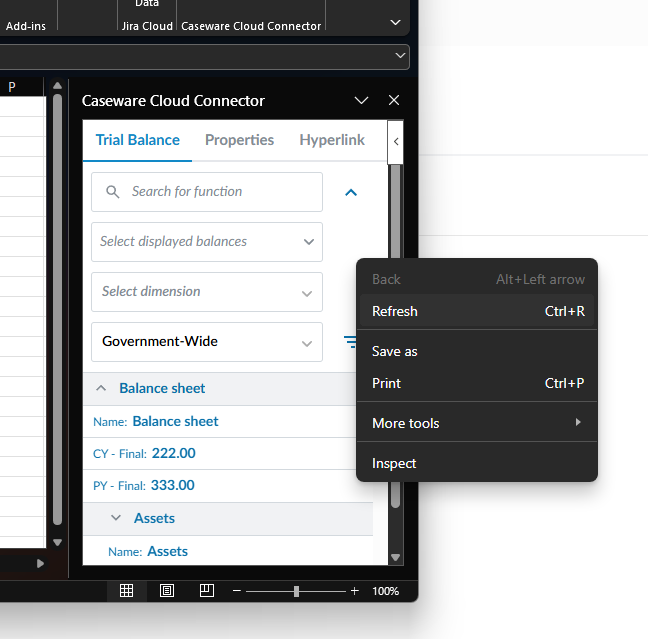Click the 100% zoom level
Viewport: 648px width, 639px height.
[386, 591]
